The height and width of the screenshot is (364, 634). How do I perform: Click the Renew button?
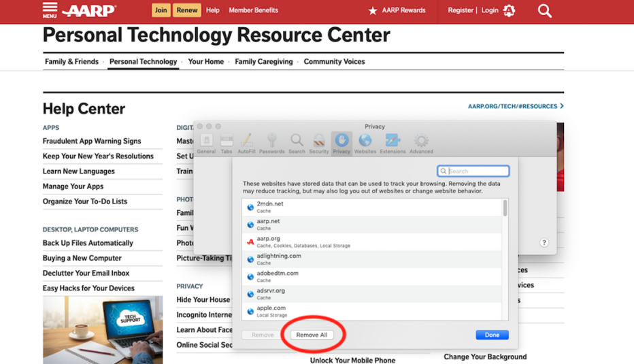(x=187, y=10)
